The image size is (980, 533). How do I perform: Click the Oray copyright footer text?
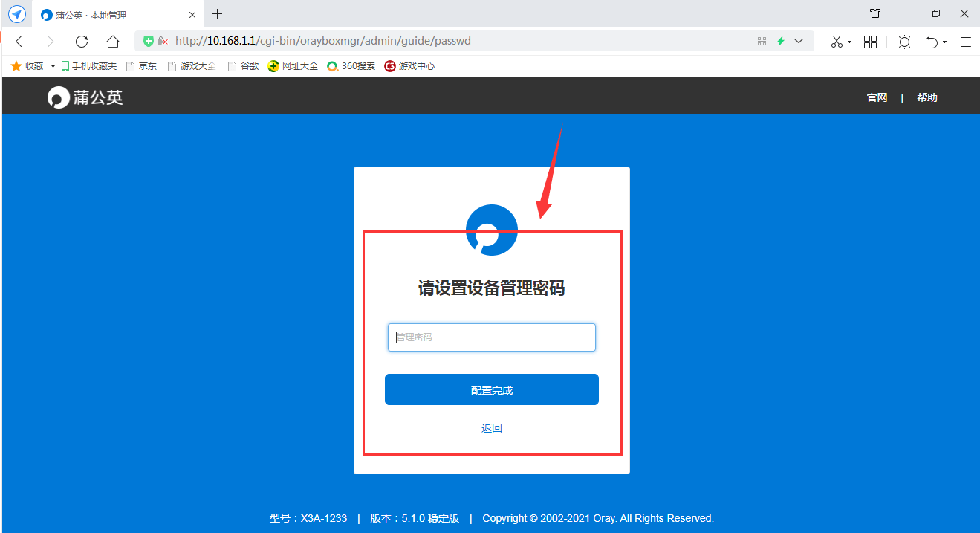click(x=598, y=518)
